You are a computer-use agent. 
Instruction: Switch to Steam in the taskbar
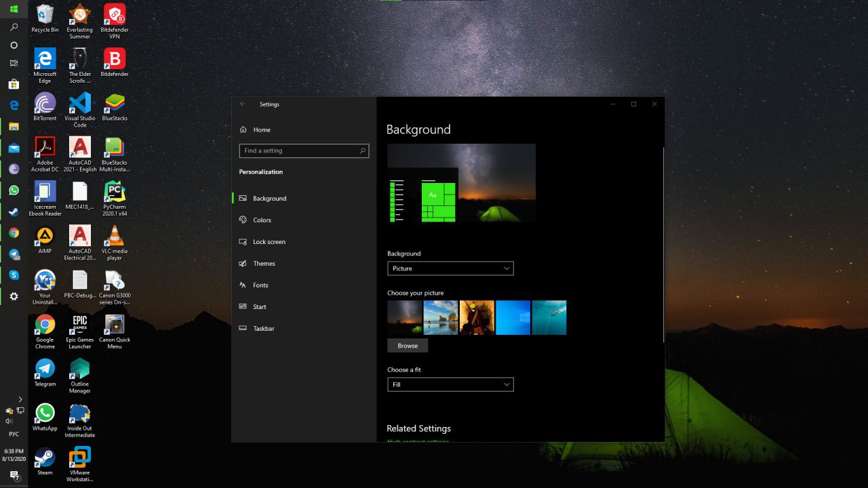point(14,211)
